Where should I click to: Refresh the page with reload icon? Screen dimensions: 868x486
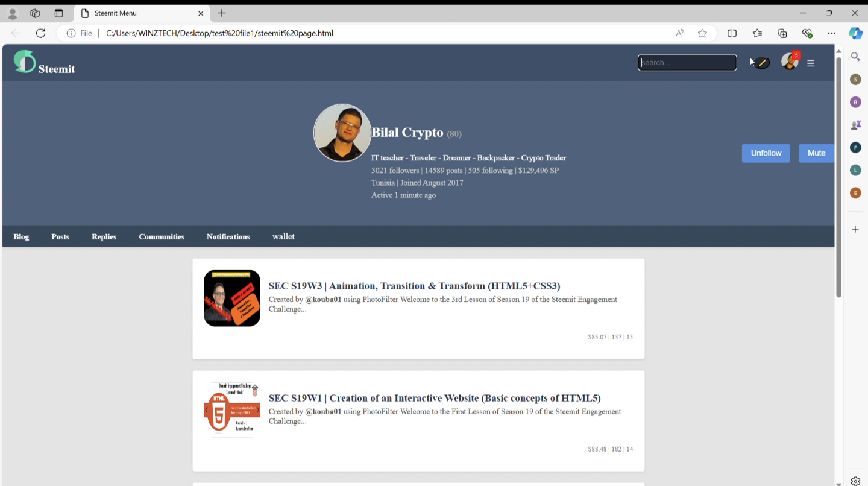tap(40, 33)
